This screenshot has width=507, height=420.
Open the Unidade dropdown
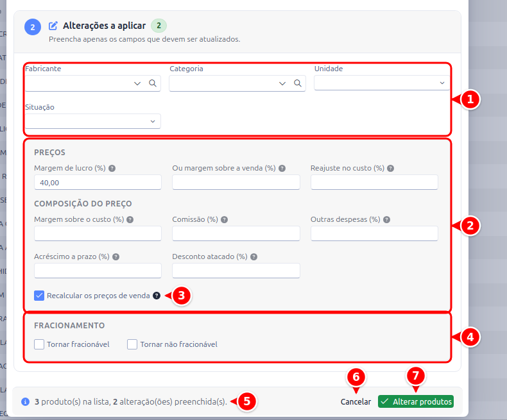tap(382, 83)
